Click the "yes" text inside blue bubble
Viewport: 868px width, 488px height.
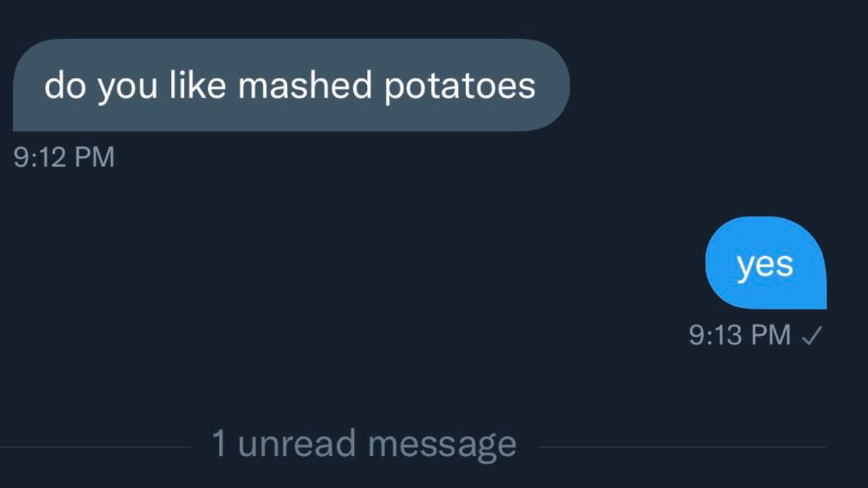[766, 265]
